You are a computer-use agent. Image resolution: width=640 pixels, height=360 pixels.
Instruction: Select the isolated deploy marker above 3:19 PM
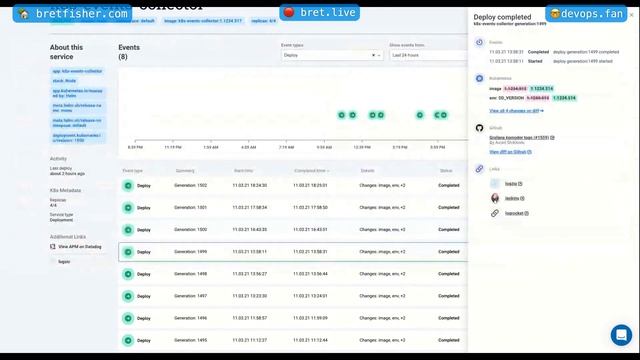click(420, 115)
